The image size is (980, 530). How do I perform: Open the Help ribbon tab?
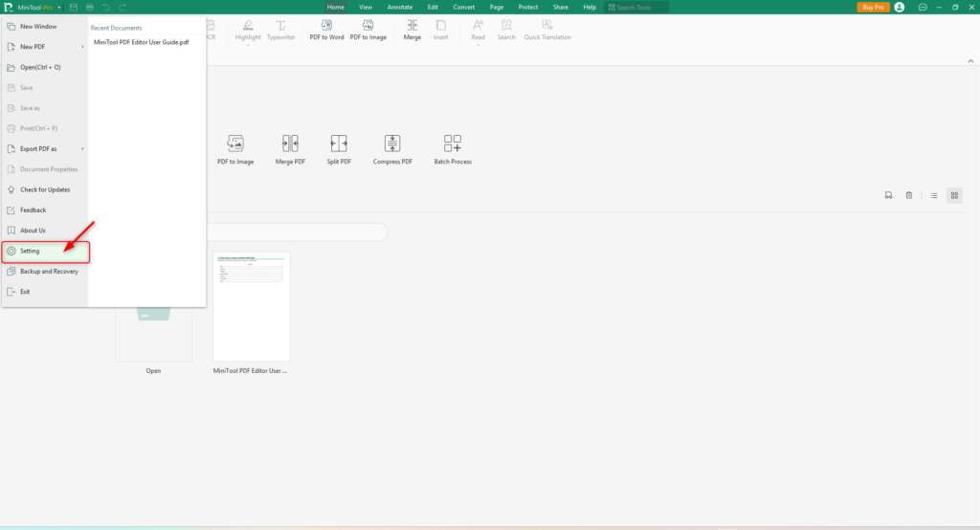pyautogui.click(x=590, y=7)
